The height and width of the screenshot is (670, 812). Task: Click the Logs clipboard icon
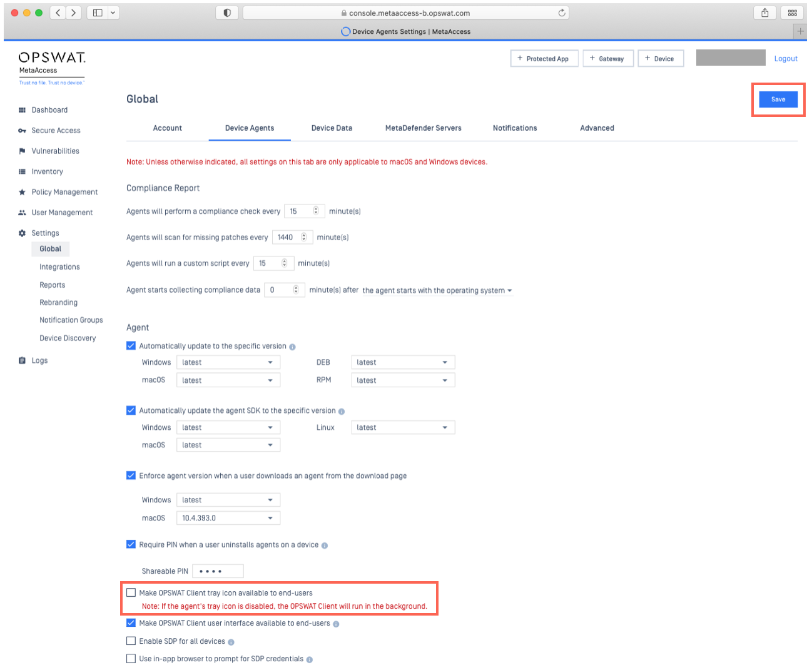[x=22, y=361]
